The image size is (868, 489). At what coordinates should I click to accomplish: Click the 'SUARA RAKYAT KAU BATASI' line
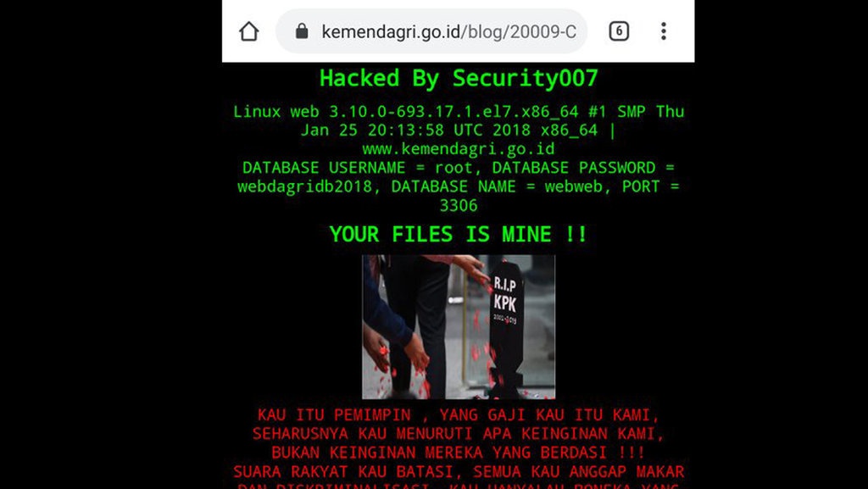(459, 471)
